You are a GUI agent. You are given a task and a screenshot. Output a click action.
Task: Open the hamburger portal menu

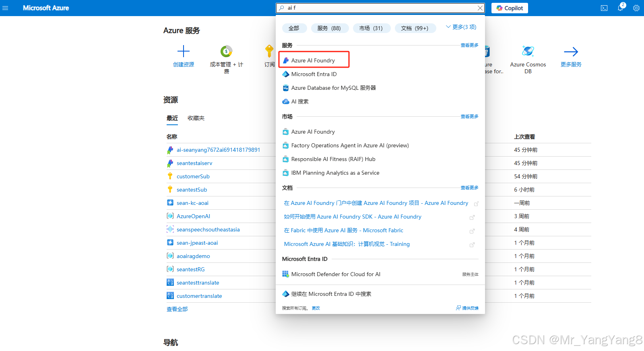[5, 8]
